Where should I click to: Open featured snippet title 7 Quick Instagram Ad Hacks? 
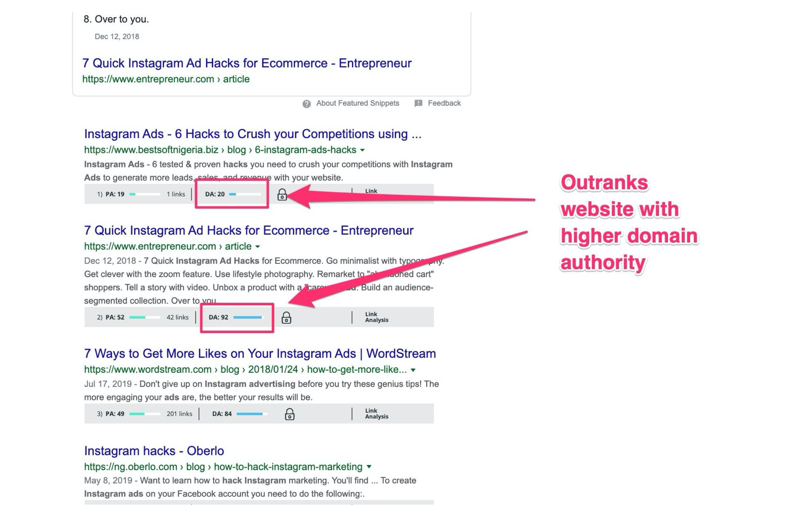tap(247, 63)
